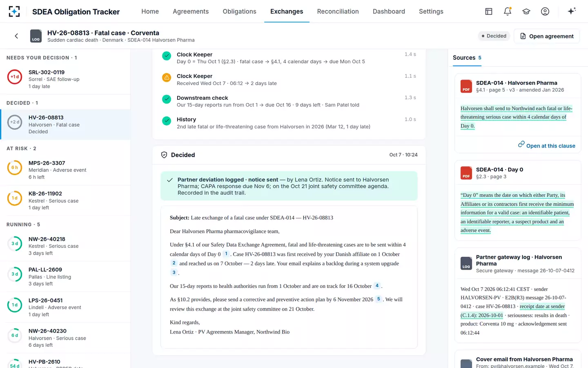The width and height of the screenshot is (588, 368).
Task: Click the RUNNING · 5 section header
Action: click(23, 224)
